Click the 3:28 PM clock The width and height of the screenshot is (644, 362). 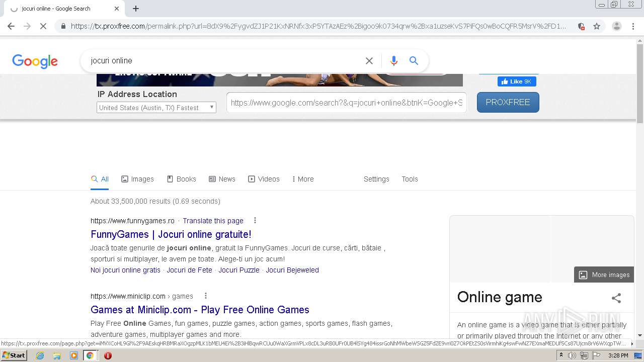618,355
